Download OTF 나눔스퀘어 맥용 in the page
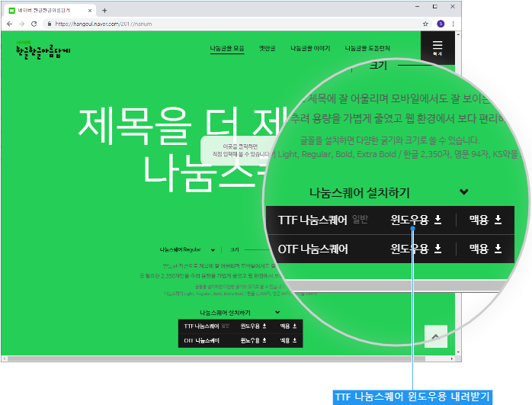The width and height of the screenshot is (532, 405). [288, 340]
